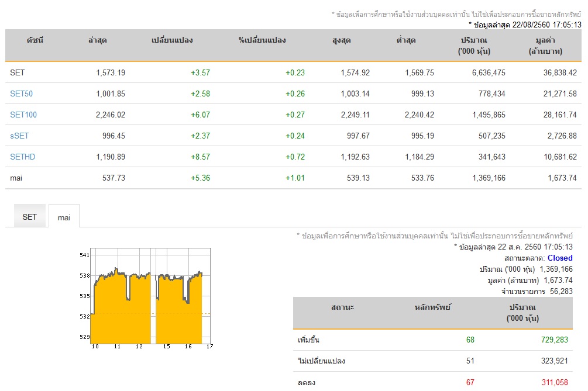
Task: Click timestamp 22/08/2560 17:05:13
Action: pos(546,25)
